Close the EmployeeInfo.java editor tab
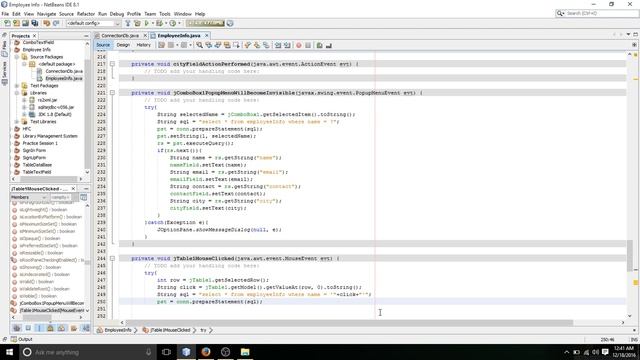This screenshot has width=640, height=360. 207,36
